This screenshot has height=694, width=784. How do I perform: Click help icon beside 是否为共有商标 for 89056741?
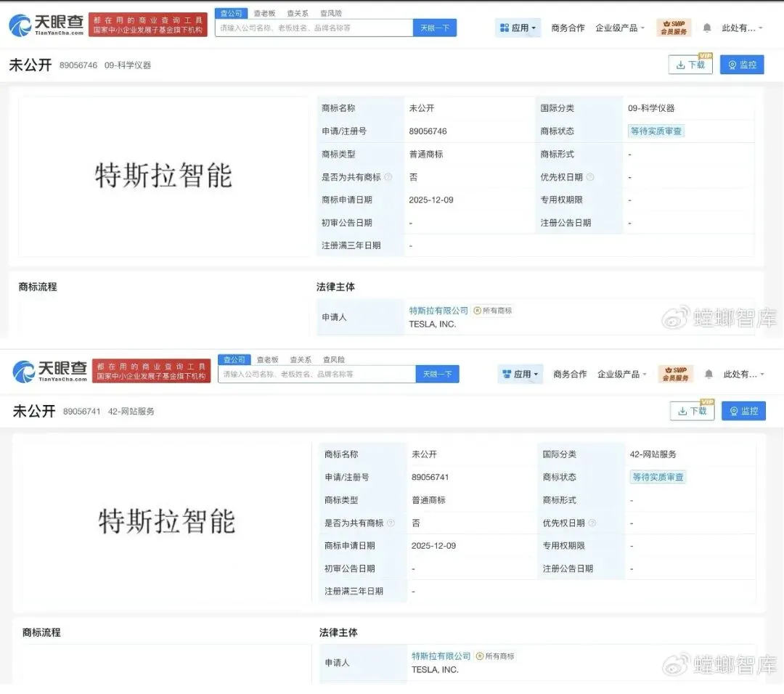coord(391,523)
